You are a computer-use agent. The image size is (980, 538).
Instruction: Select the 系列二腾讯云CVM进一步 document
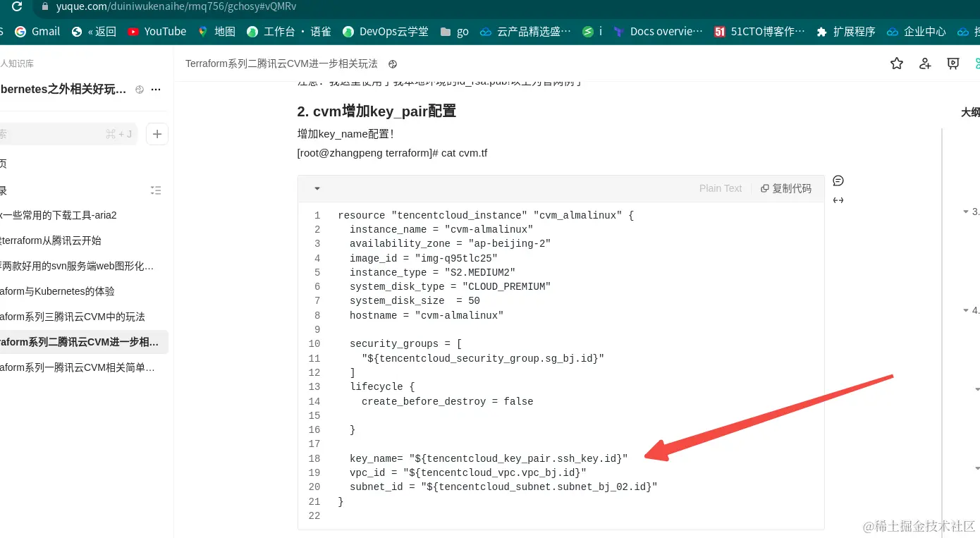click(x=84, y=342)
